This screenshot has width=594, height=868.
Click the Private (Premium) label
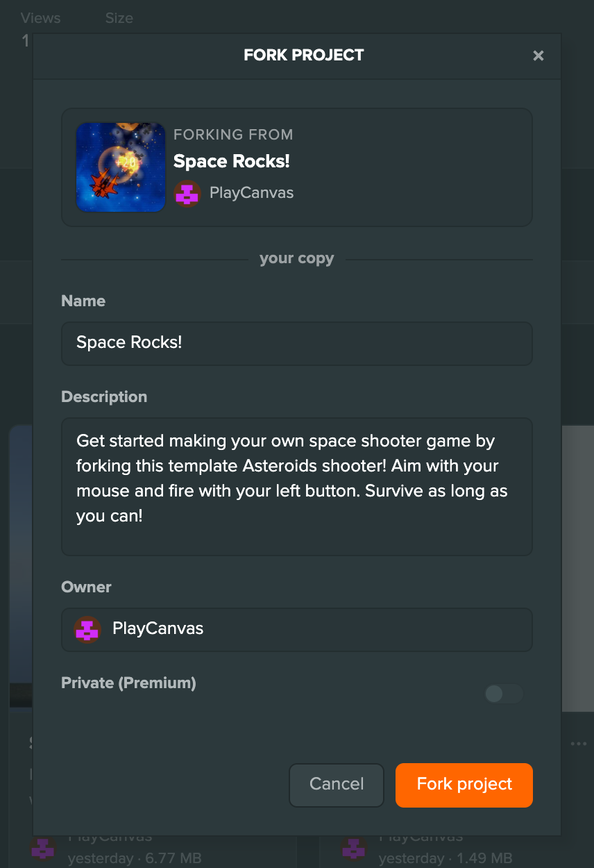128,683
